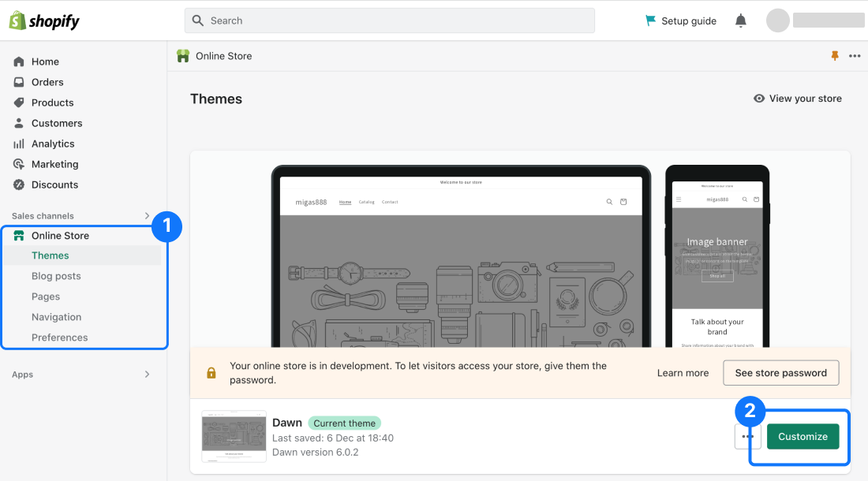Image resolution: width=868 pixels, height=481 pixels.
Task: Click the Products tag icon
Action: pos(19,103)
